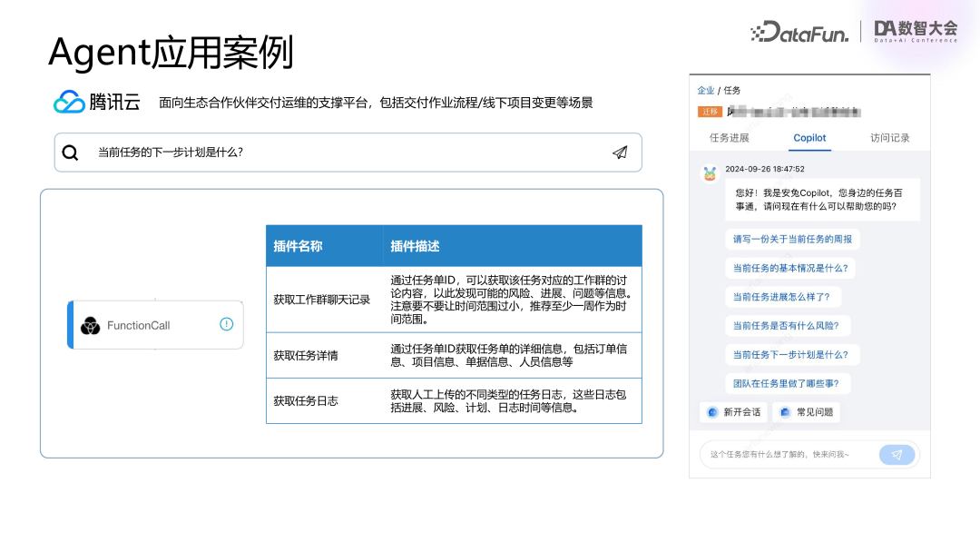
Task: Select the Copilot tab
Action: (x=809, y=138)
